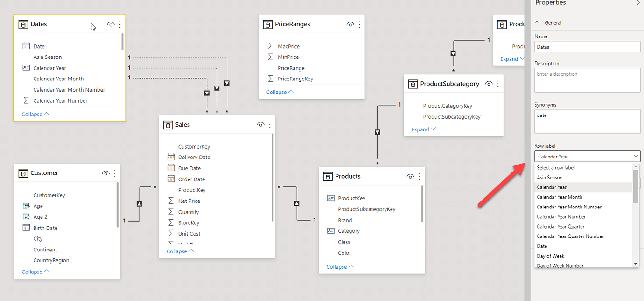Viewport: 644px width, 301px height.
Task: Collapse the Sales table fields
Action: tap(176, 251)
